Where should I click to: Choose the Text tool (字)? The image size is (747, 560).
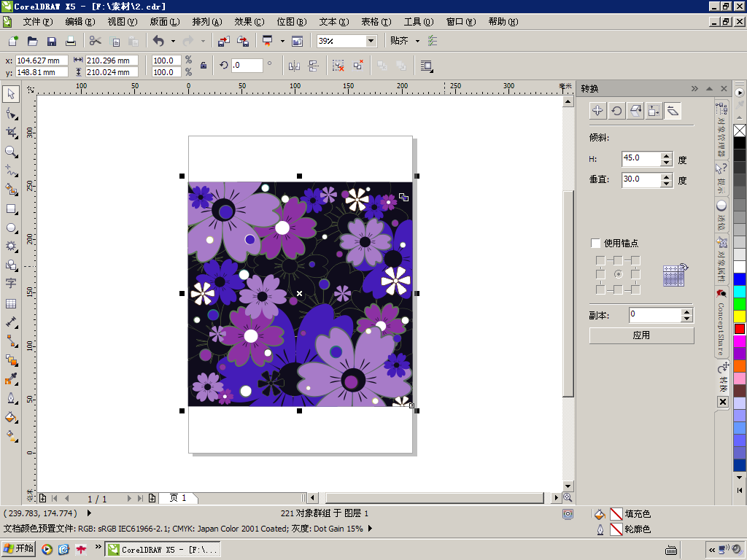pyautogui.click(x=11, y=284)
